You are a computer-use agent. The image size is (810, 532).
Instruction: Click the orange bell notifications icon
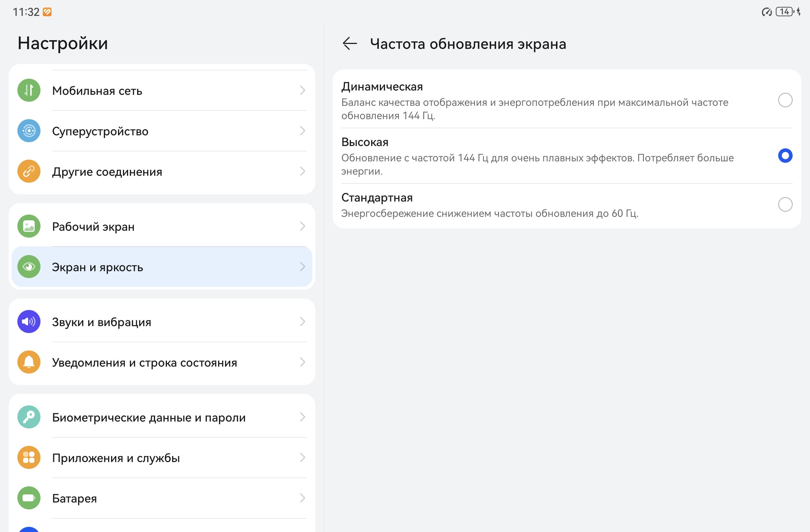[29, 362]
